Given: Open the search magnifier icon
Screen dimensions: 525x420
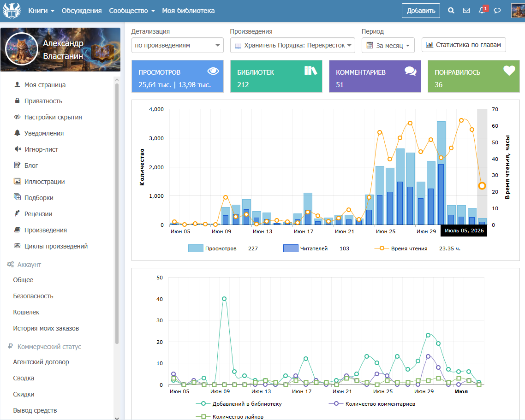Looking at the screenshot, I should point(451,11).
